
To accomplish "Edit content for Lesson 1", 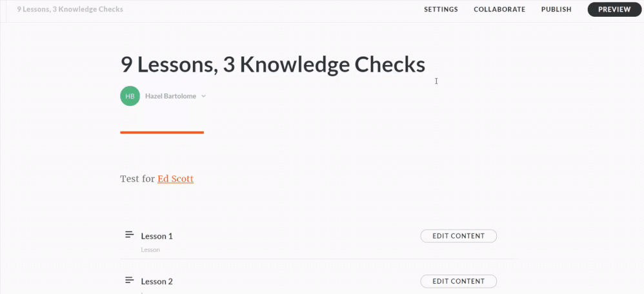I will [x=458, y=236].
